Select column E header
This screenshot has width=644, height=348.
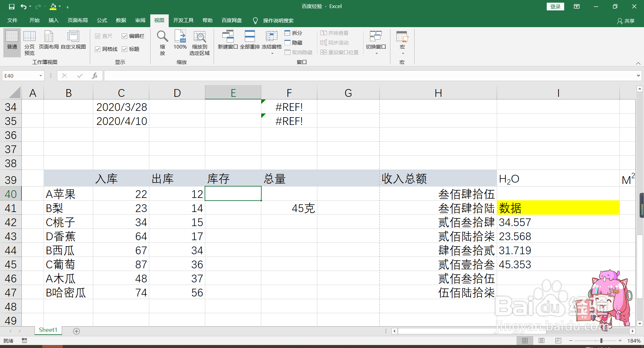coord(233,92)
